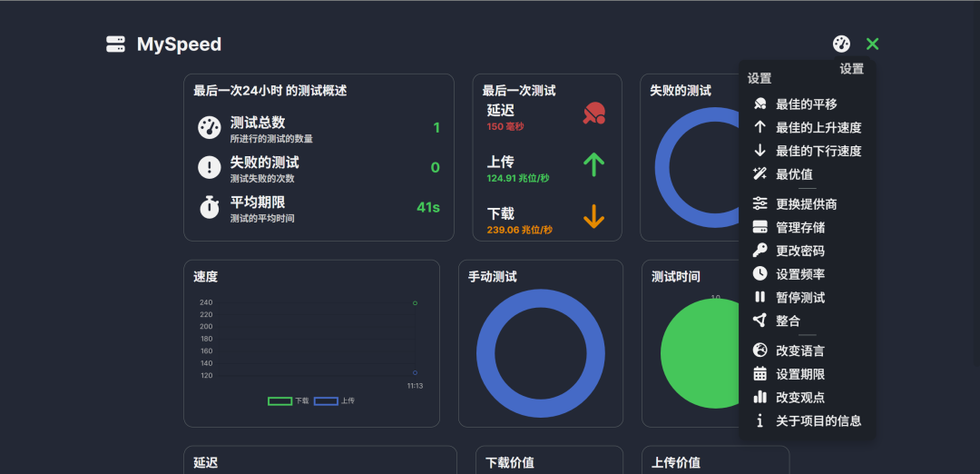Click the red ping-pong latency icon

(x=593, y=113)
